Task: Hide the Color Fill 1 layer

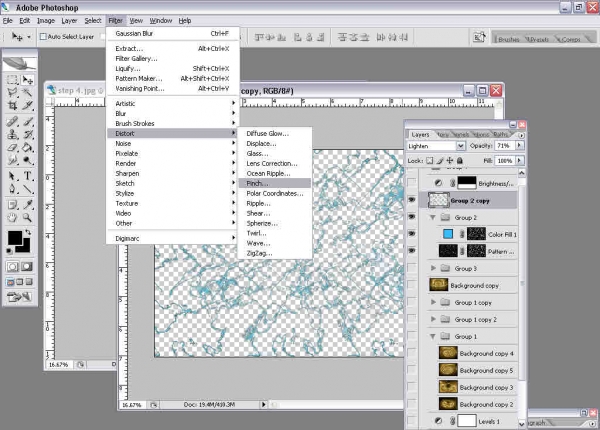Action: pos(412,234)
